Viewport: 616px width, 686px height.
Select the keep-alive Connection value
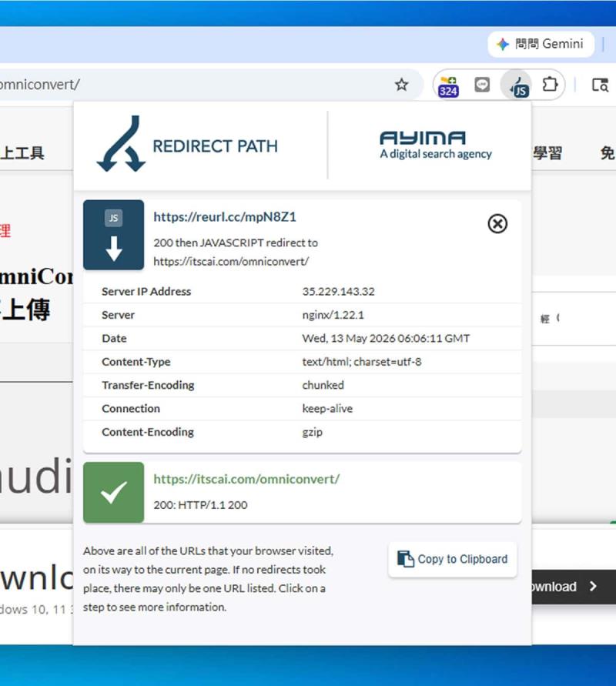[x=327, y=409]
